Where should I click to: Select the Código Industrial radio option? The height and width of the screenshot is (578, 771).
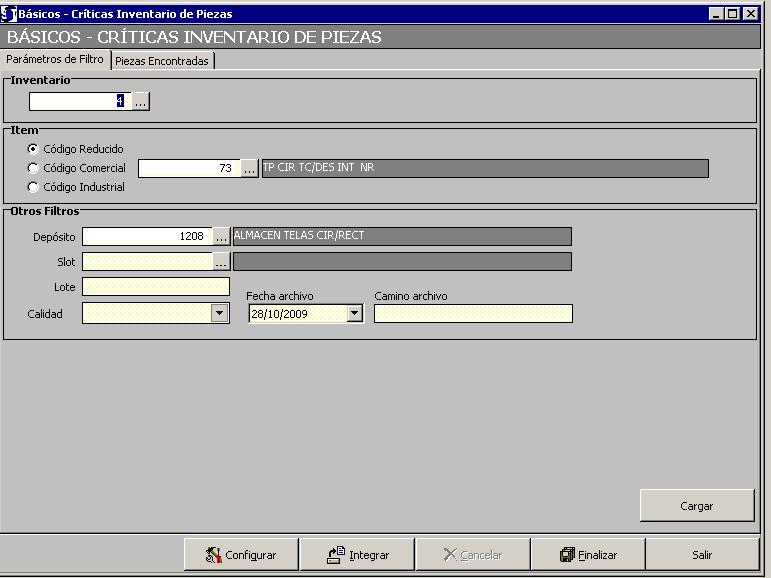pos(33,187)
